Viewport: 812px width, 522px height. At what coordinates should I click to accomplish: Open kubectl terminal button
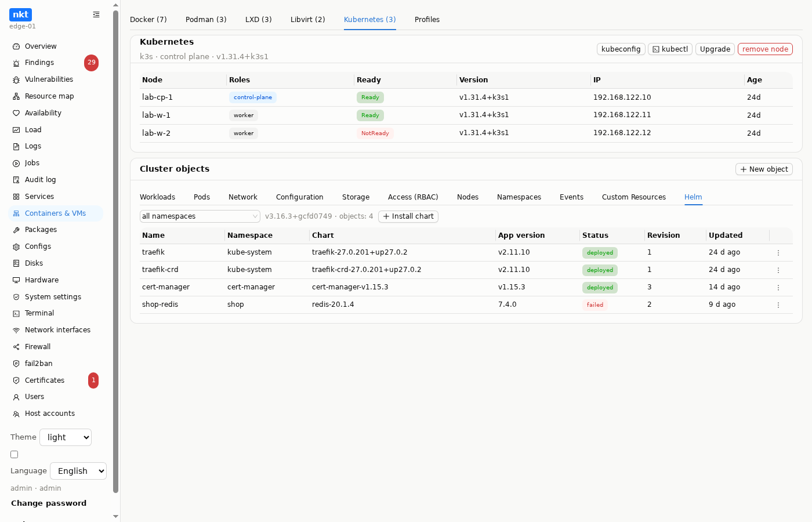coord(670,49)
